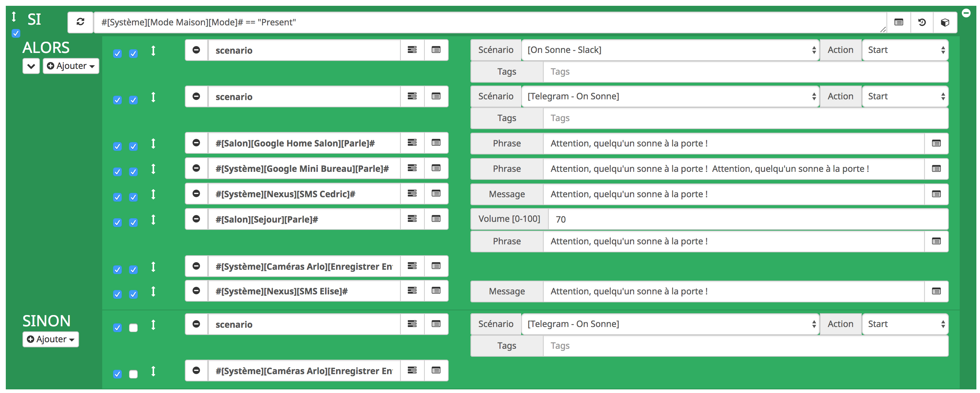Collapse the SI block with the top-right minus
The height and width of the screenshot is (393, 980).
click(966, 13)
